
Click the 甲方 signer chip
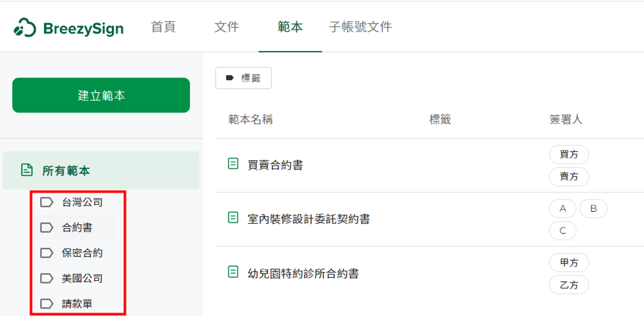[x=569, y=262]
